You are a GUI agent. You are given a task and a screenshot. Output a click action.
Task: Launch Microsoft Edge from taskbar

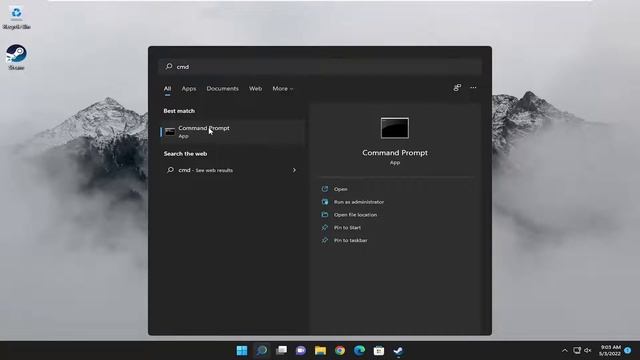(360, 351)
